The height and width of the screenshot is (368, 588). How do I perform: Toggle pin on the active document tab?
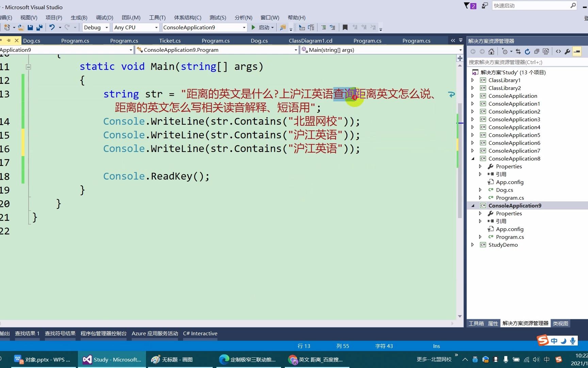(9, 40)
